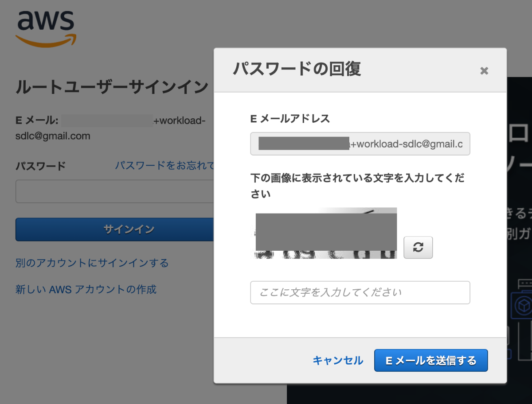This screenshot has width=532, height=404.
Task: Click 新しい AWS アカウントの作成 link
Action: click(86, 290)
